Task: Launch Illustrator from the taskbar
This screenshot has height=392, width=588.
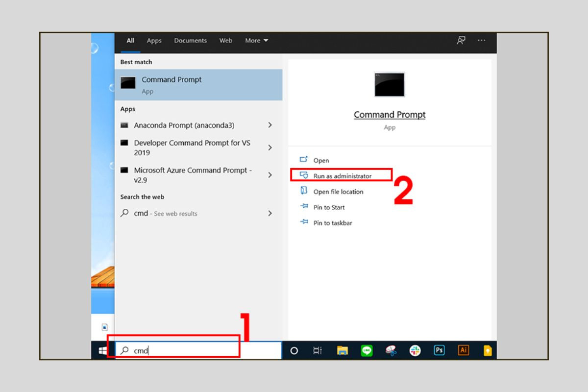Action: (464, 350)
